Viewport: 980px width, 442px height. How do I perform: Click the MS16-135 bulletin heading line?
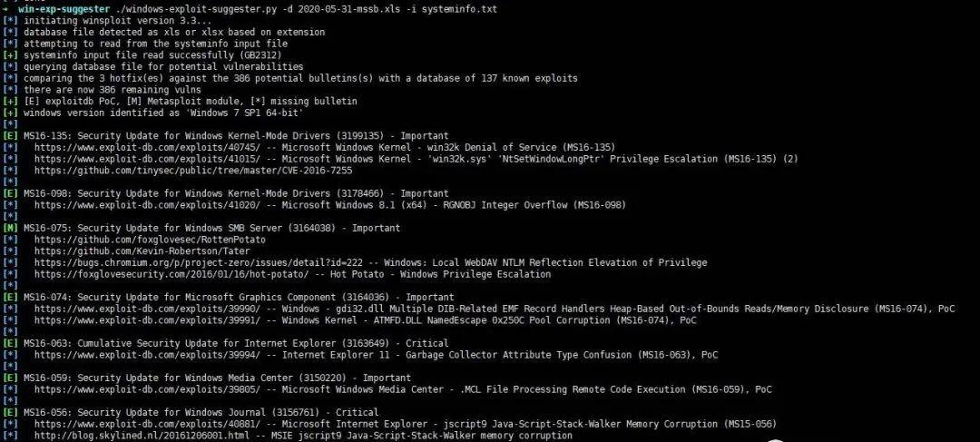[236, 135]
